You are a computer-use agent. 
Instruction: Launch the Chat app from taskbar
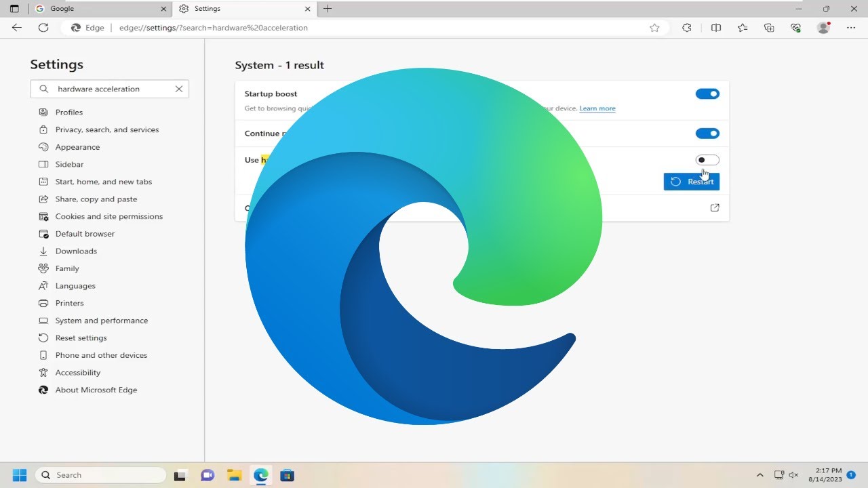(208, 475)
